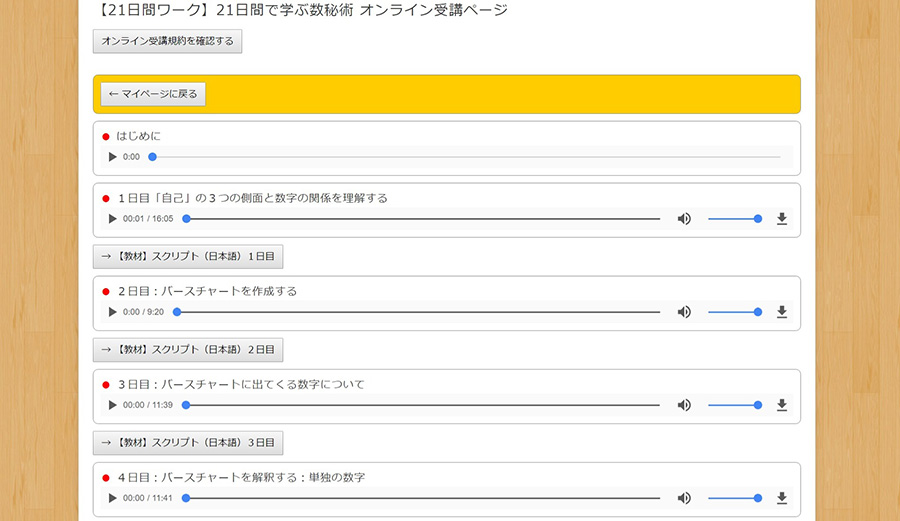The width and height of the screenshot is (900, 521).
Task: Play the 2日目 バースチャートを作成する audio
Action: (112, 312)
